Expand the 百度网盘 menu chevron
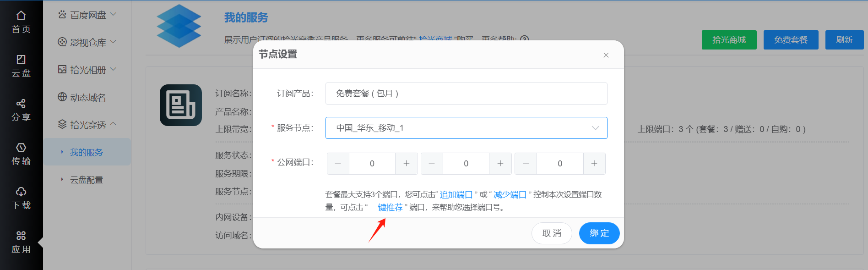 (113, 15)
